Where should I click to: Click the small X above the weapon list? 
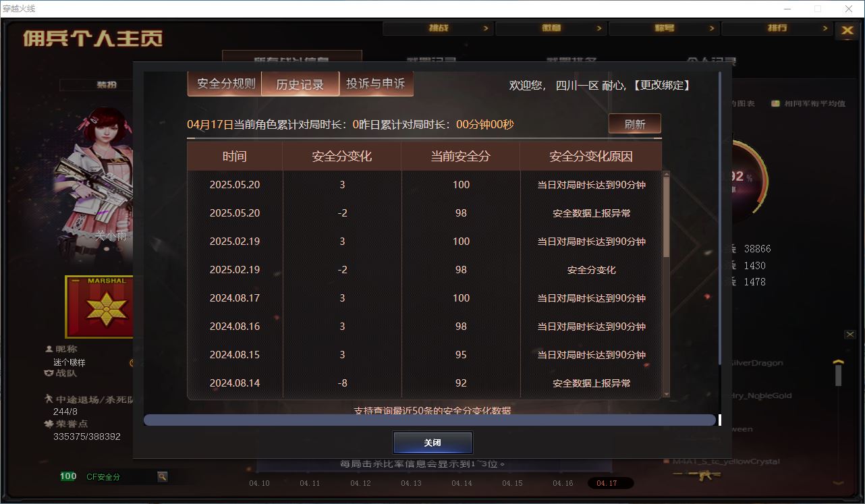850,335
